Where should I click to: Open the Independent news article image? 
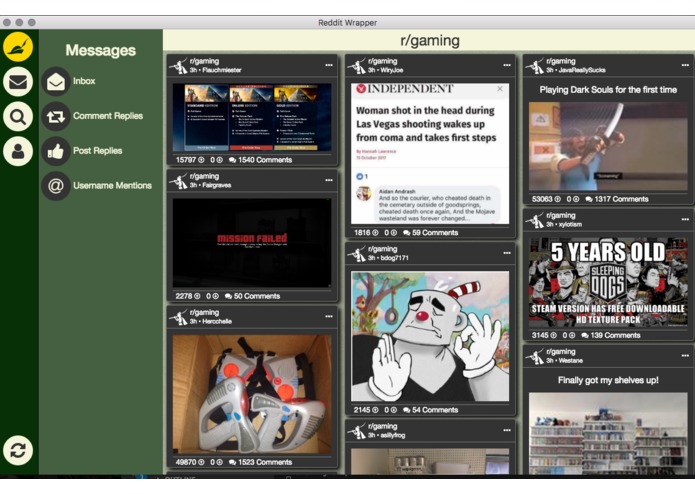tap(430, 154)
